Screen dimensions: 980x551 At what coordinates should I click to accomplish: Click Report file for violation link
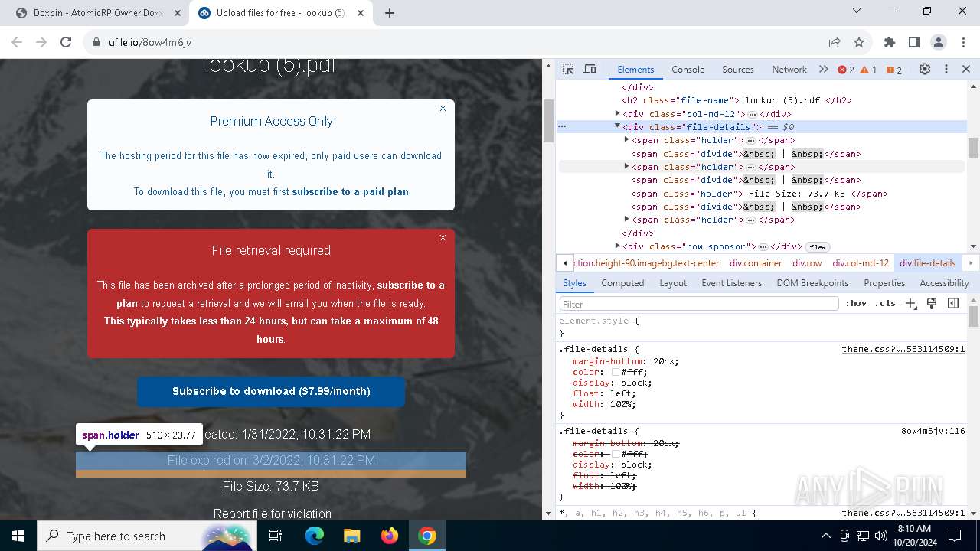[x=272, y=514]
